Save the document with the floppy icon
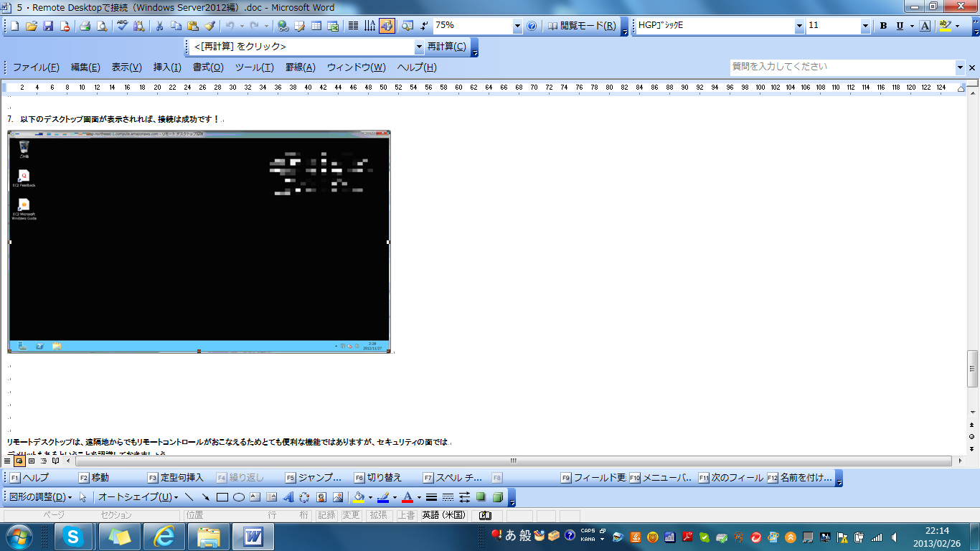The image size is (980, 551). click(48, 26)
